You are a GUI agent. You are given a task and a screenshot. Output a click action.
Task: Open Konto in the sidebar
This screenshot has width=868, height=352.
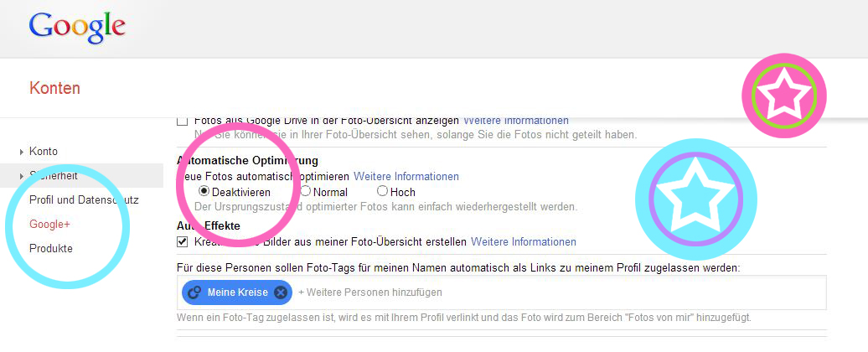pyautogui.click(x=44, y=151)
